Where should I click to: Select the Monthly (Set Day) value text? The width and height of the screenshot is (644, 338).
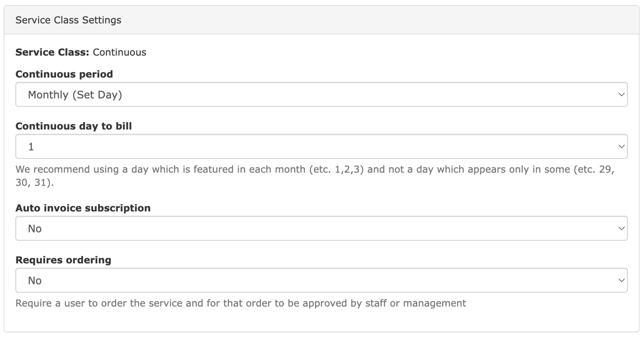tap(75, 95)
